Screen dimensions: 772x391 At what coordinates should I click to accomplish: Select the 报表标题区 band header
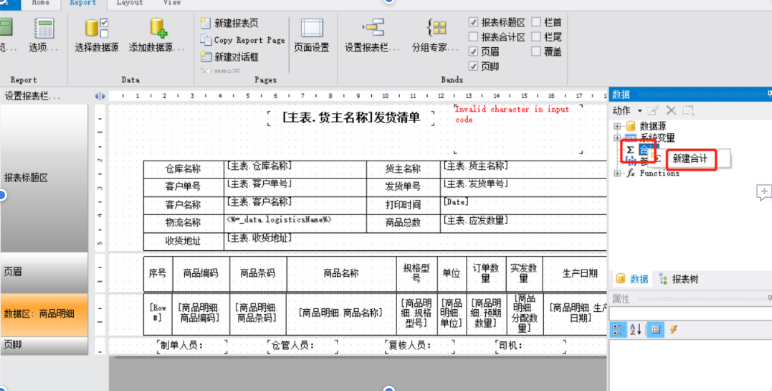(x=44, y=178)
